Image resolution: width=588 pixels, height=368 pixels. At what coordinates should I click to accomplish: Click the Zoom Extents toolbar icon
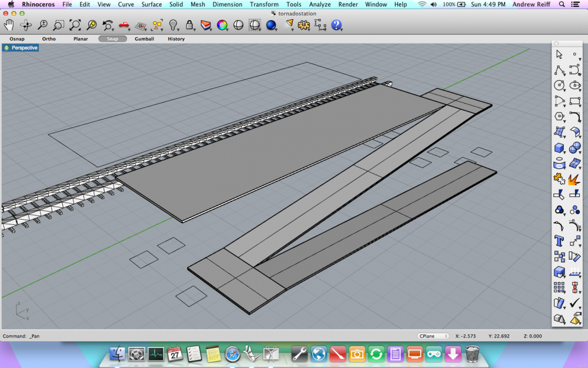click(75, 25)
